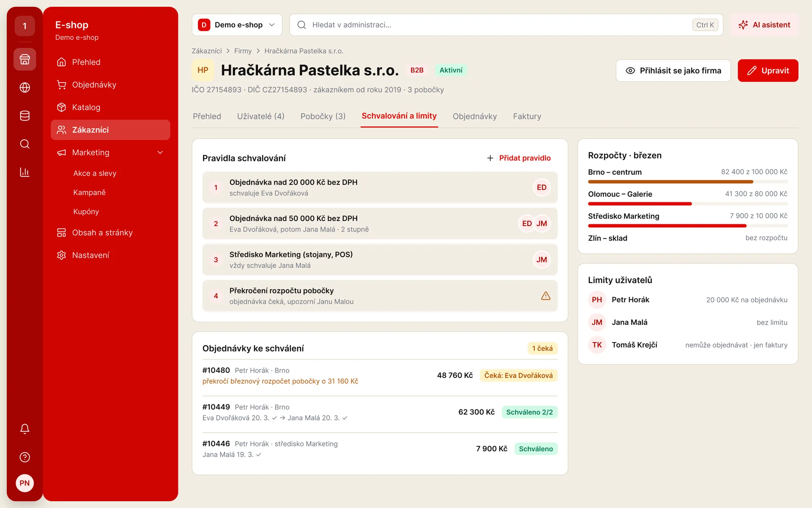812x508 pixels.
Task: Click the Aktivní status tag
Action: point(451,70)
